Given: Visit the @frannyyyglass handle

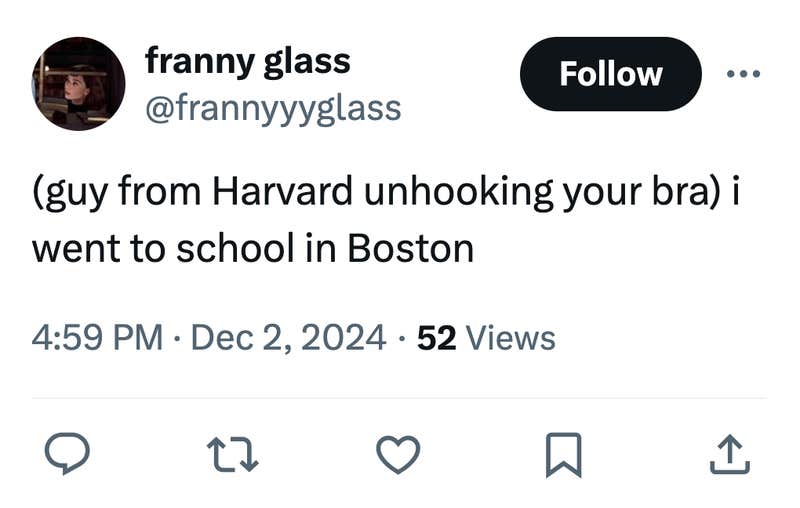Looking at the screenshot, I should [273, 107].
